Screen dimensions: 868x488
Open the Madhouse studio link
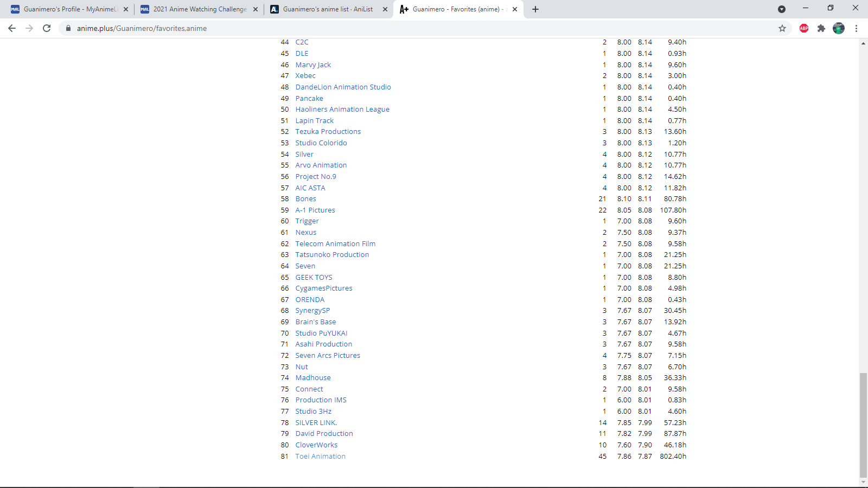point(312,378)
